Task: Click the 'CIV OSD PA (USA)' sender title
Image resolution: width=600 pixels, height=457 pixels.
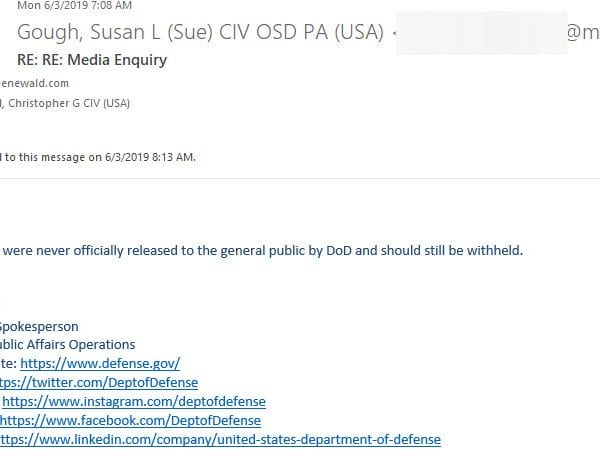Action: 301,32
